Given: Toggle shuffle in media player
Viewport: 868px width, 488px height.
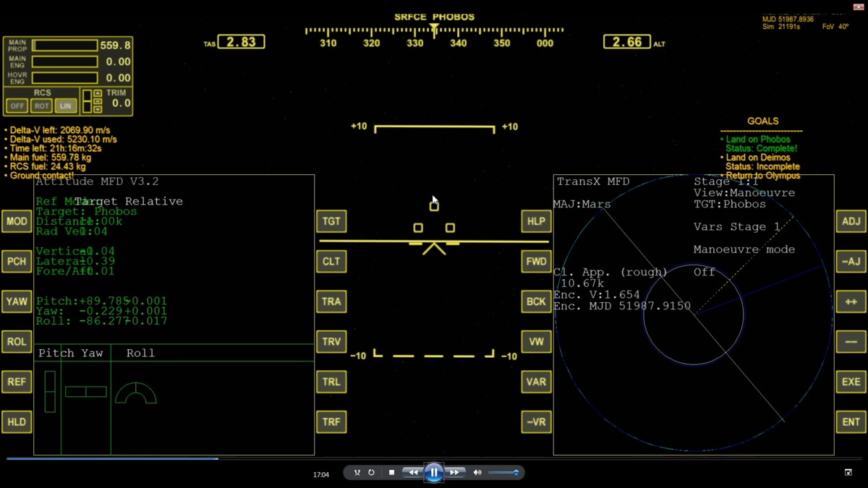Looking at the screenshot, I should tap(357, 473).
